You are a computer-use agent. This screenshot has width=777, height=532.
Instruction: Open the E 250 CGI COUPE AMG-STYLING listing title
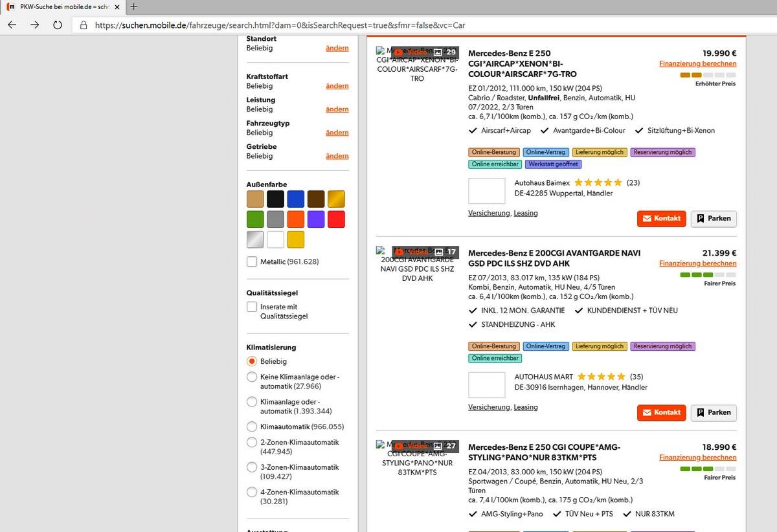click(544, 452)
